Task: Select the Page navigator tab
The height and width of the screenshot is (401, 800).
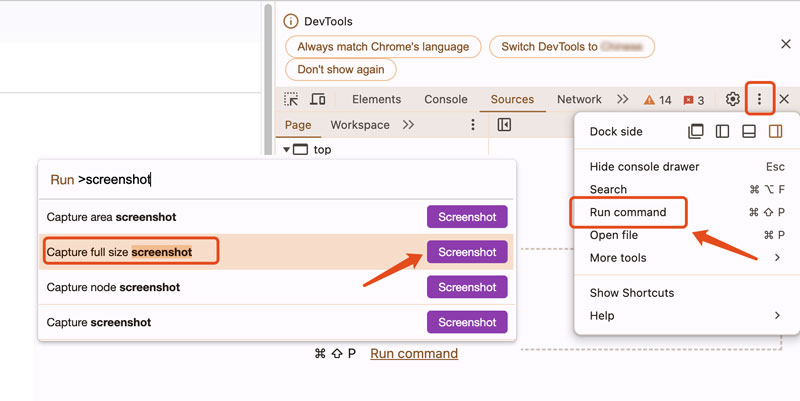Action: coord(298,125)
